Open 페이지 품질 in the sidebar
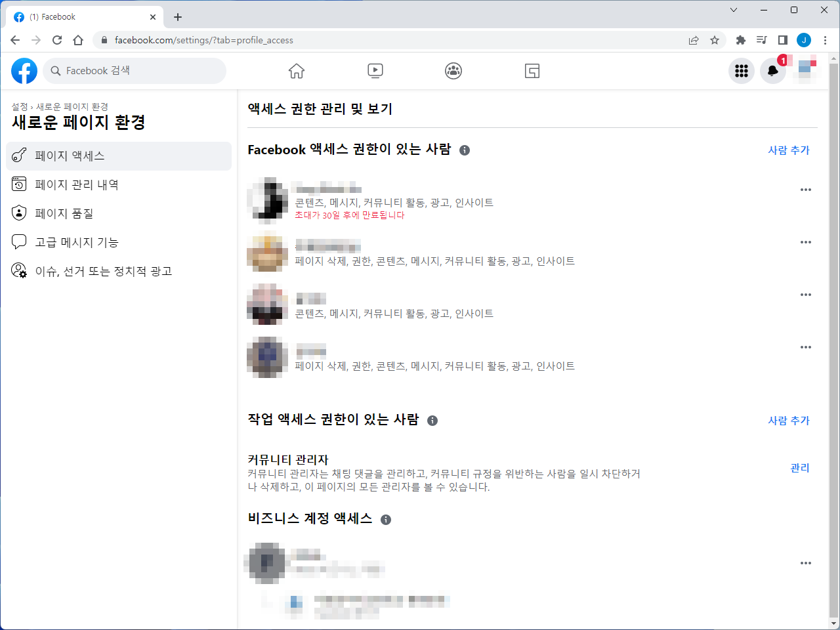Image resolution: width=840 pixels, height=630 pixels. point(119,214)
